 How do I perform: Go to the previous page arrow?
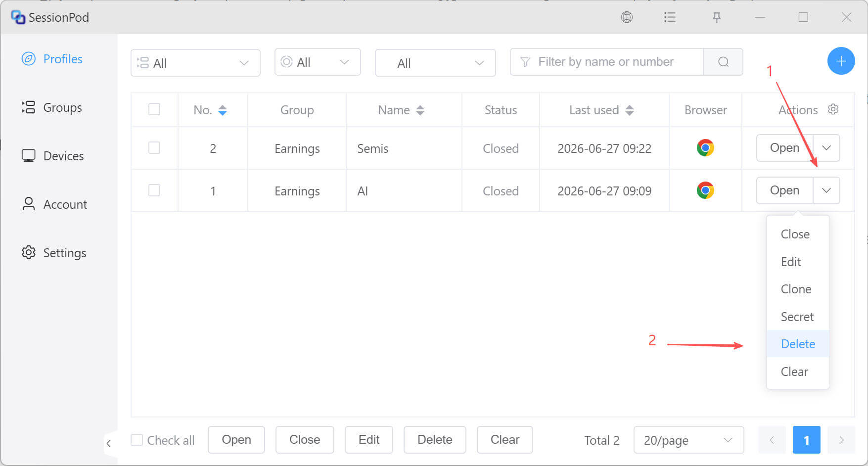(772, 440)
